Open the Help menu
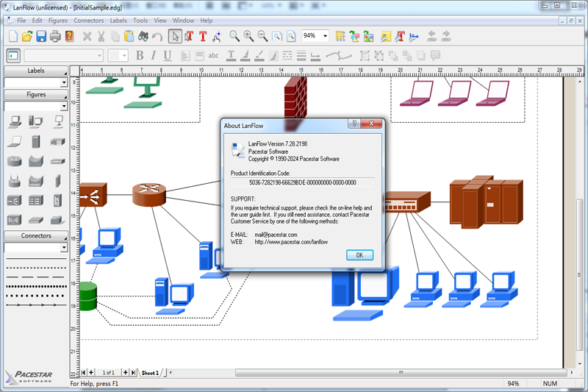588x392 pixels. (x=207, y=21)
